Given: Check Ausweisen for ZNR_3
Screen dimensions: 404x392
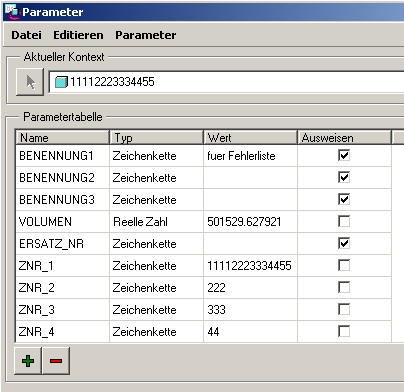Looking at the screenshot, I should pyautogui.click(x=344, y=309).
